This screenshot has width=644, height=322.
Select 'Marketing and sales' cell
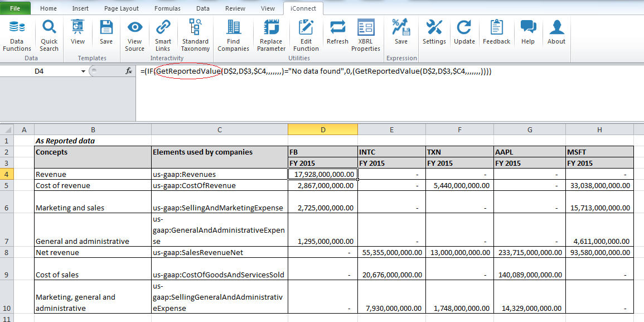tap(93, 202)
